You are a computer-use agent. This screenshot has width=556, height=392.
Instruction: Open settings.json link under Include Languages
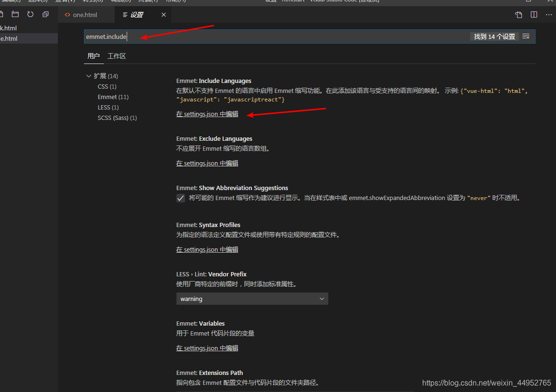pyautogui.click(x=207, y=114)
